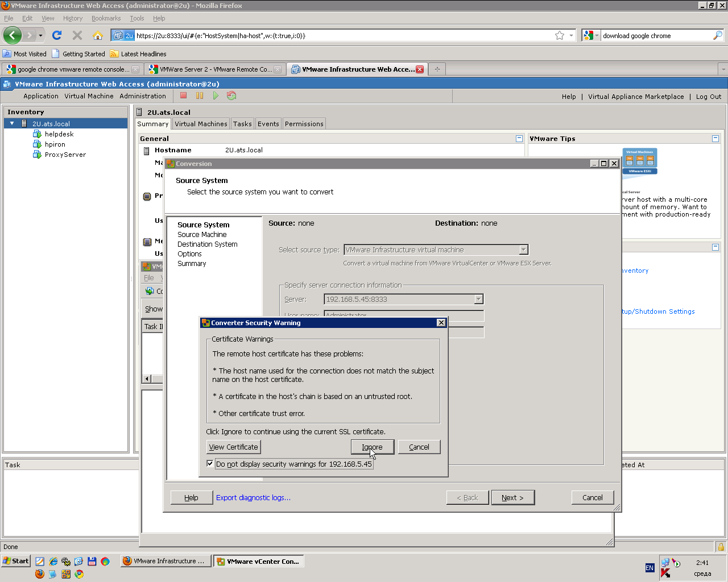Power on VM with the green play icon
The image size is (728, 582).
[216, 95]
